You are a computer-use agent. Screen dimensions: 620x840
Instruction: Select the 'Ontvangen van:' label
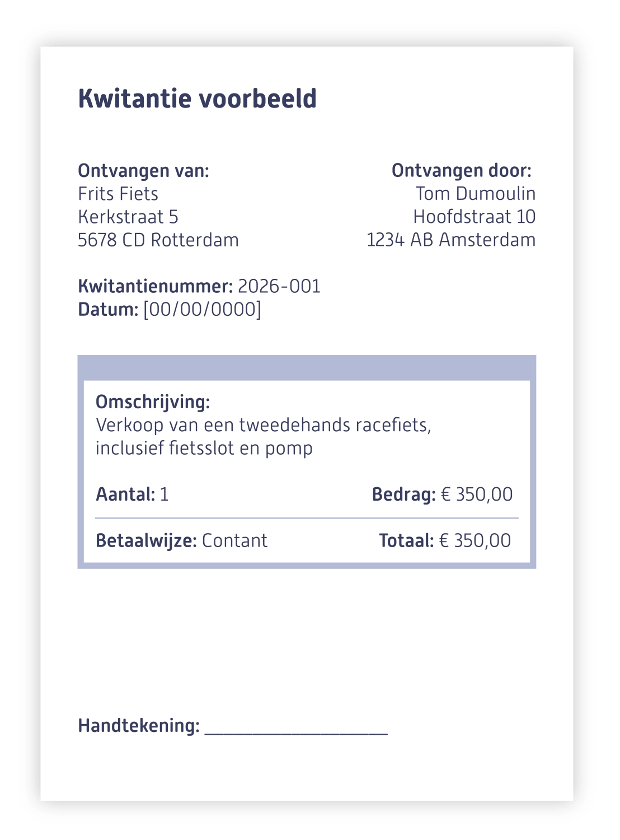click(143, 171)
